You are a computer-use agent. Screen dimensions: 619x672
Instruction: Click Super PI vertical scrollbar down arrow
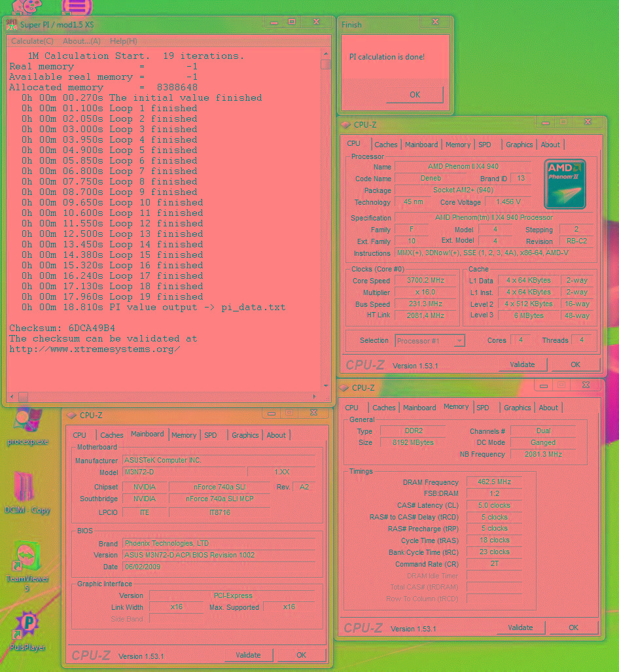tap(326, 385)
